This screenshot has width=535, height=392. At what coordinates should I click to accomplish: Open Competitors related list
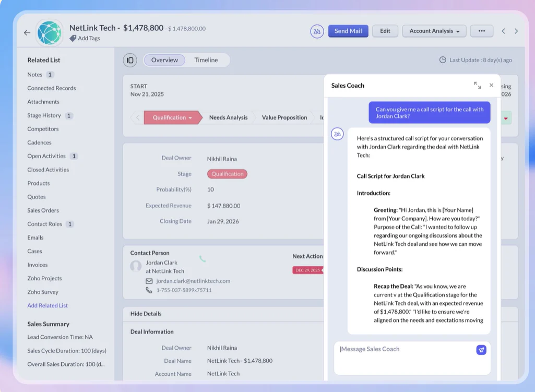pos(43,129)
